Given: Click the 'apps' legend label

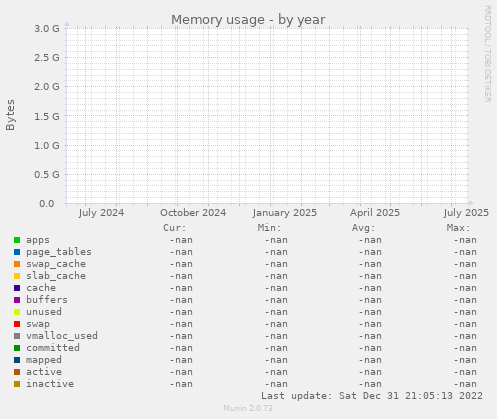Looking at the screenshot, I should point(38,240).
